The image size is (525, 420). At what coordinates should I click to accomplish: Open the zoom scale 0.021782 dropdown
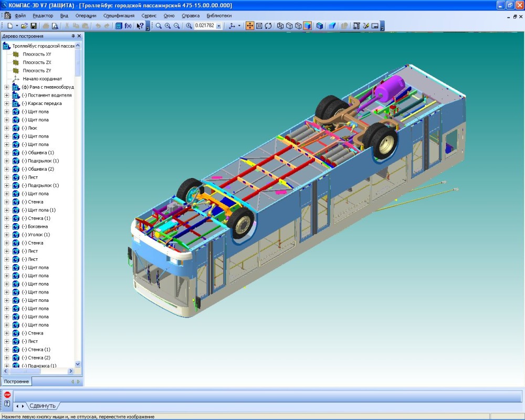(x=219, y=26)
